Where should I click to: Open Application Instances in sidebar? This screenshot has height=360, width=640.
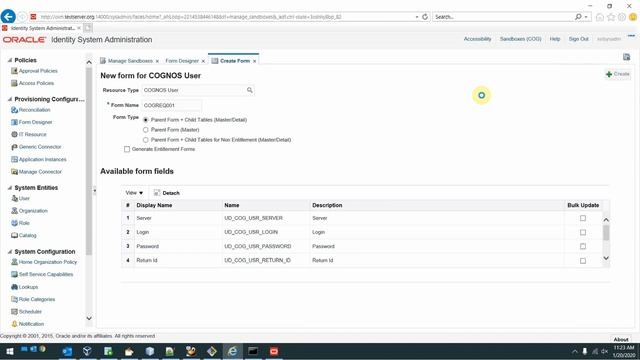pos(42,160)
